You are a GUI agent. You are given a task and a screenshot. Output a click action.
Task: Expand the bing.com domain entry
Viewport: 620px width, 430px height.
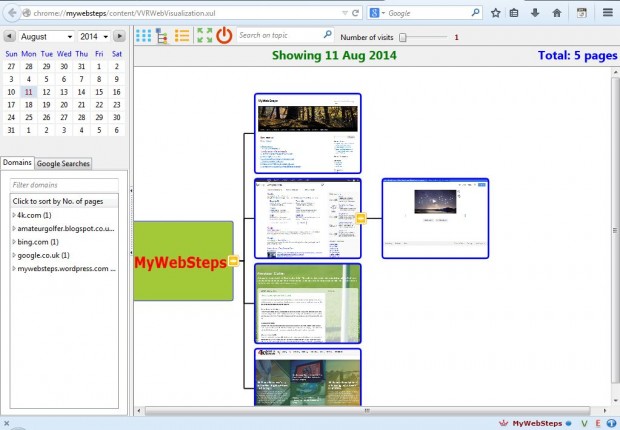point(14,242)
